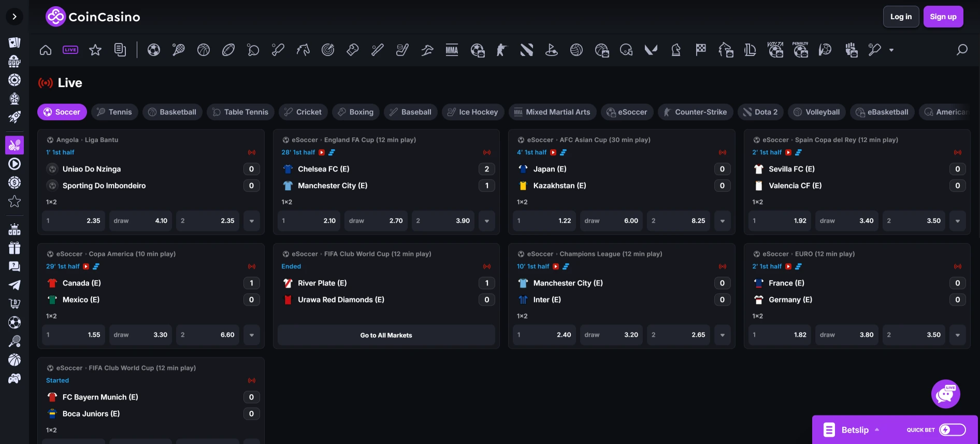This screenshot has width=980, height=444.
Task: Expand markets for Japan vs Kazakhstan
Action: [723, 221]
